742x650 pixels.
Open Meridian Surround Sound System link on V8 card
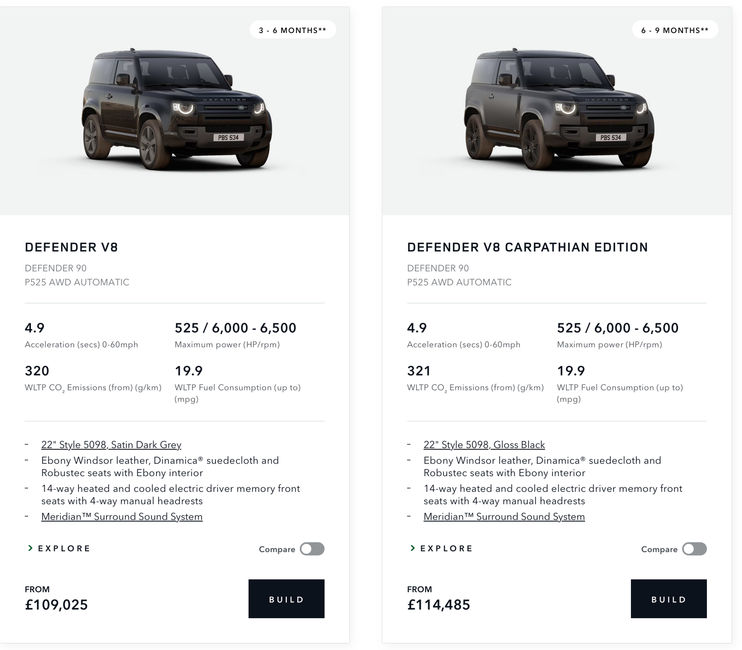[x=122, y=517]
